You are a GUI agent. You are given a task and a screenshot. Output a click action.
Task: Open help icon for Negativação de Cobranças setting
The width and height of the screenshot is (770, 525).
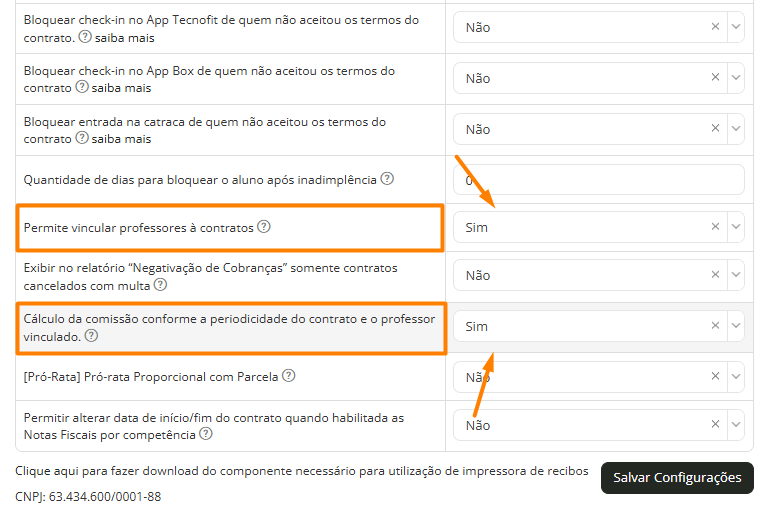[160, 285]
